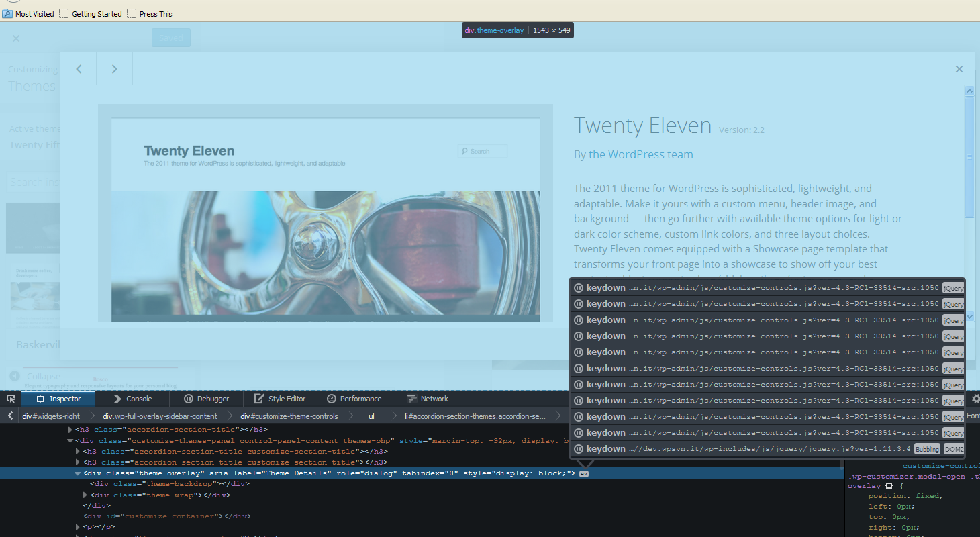Select the theme-overlay dialog div row
Image resolution: width=980 pixels, height=537 pixels.
pyautogui.click(x=422, y=473)
